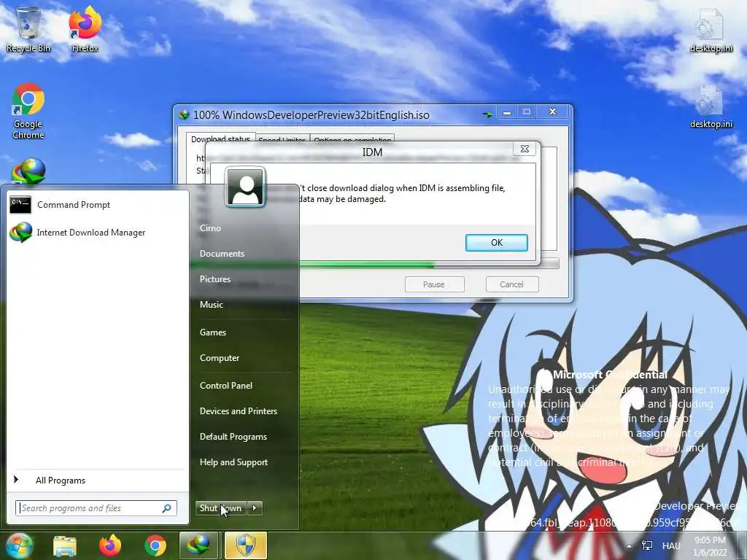Screen dimensions: 747x560
Task: Open the Recycle Bin desktop icon
Action: coord(28,29)
